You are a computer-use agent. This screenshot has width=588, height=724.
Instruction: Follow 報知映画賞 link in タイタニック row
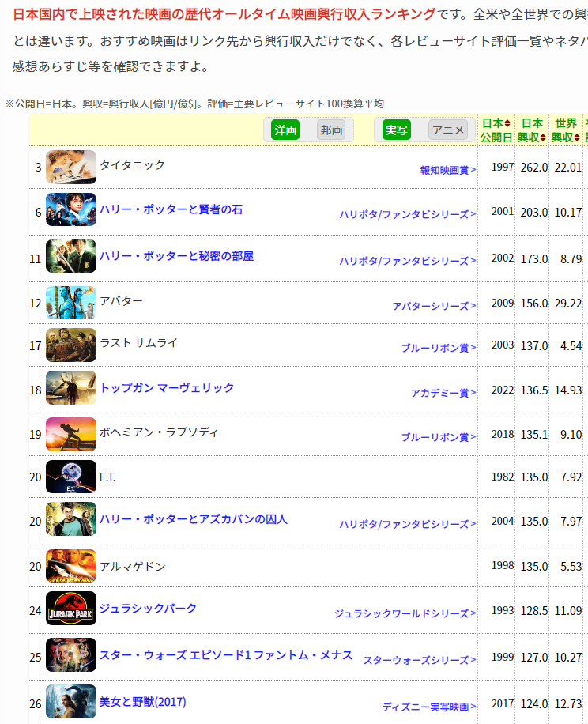point(448,171)
